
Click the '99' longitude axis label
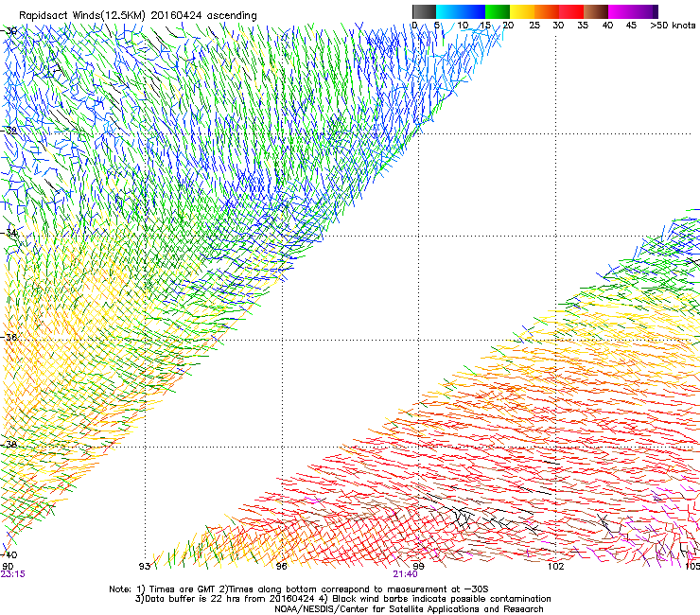pyautogui.click(x=419, y=567)
